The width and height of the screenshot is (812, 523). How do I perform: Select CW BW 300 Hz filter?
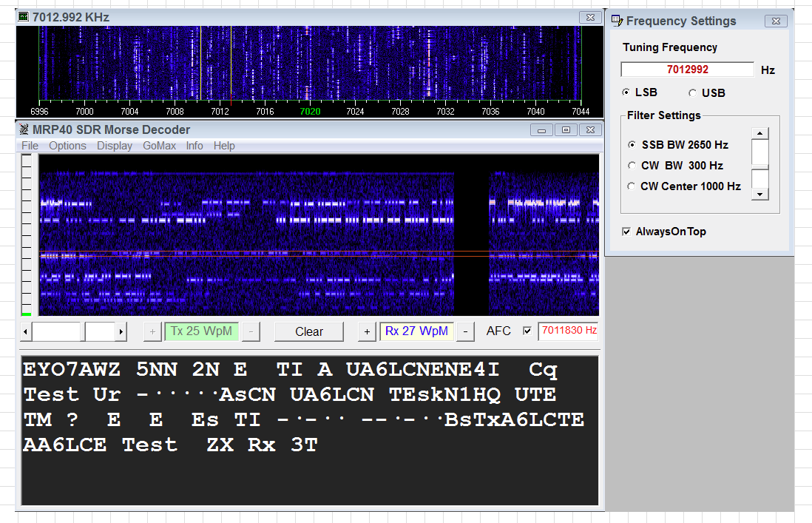tap(632, 165)
